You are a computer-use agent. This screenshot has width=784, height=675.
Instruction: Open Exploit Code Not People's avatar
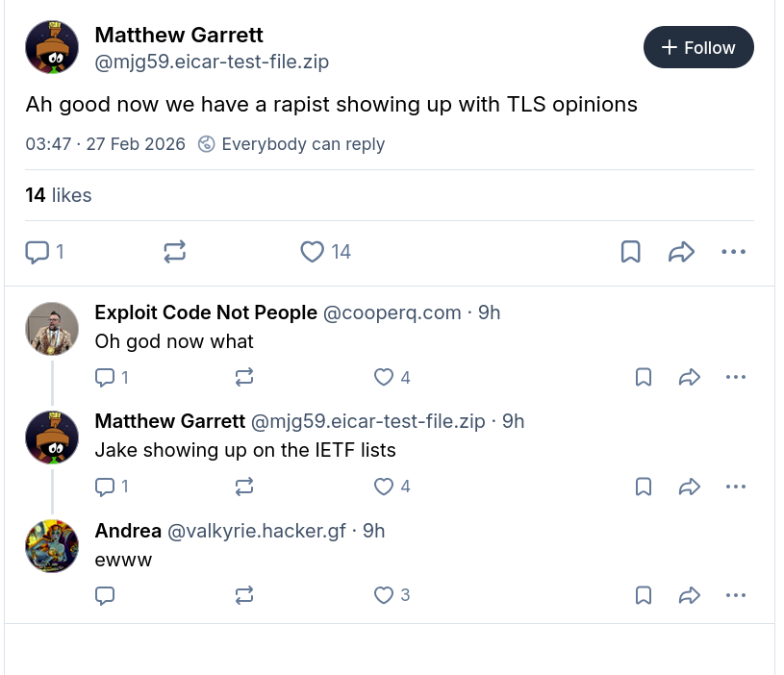(x=52, y=328)
